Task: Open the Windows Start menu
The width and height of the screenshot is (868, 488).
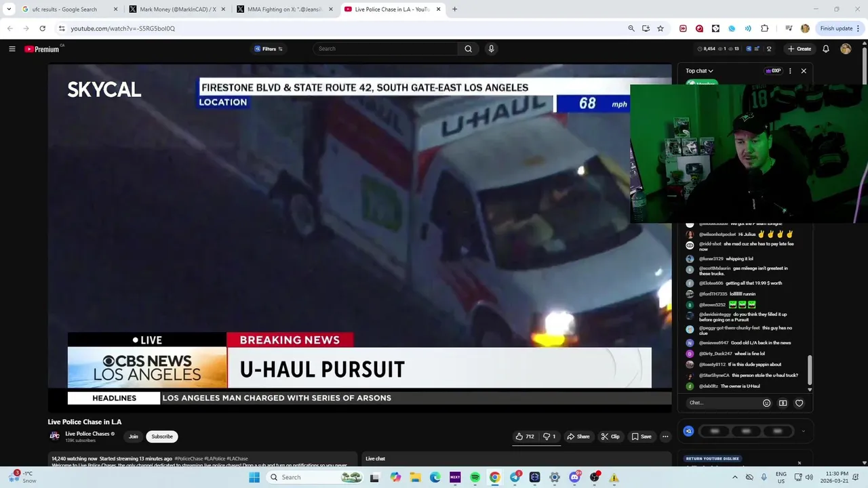Action: click(x=254, y=477)
